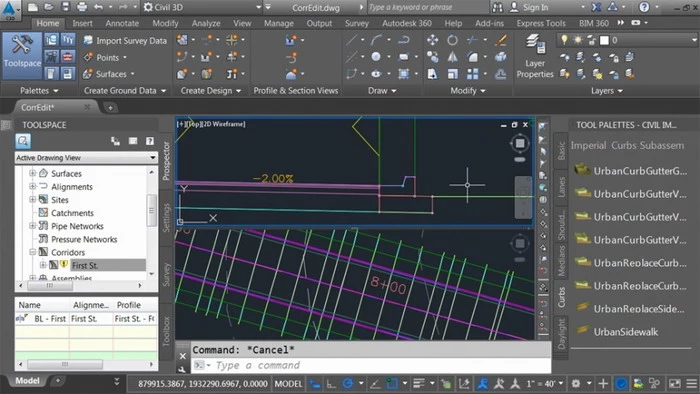The height and width of the screenshot is (394, 700).
Task: Click the Import Survey Data button
Action: tap(125, 41)
